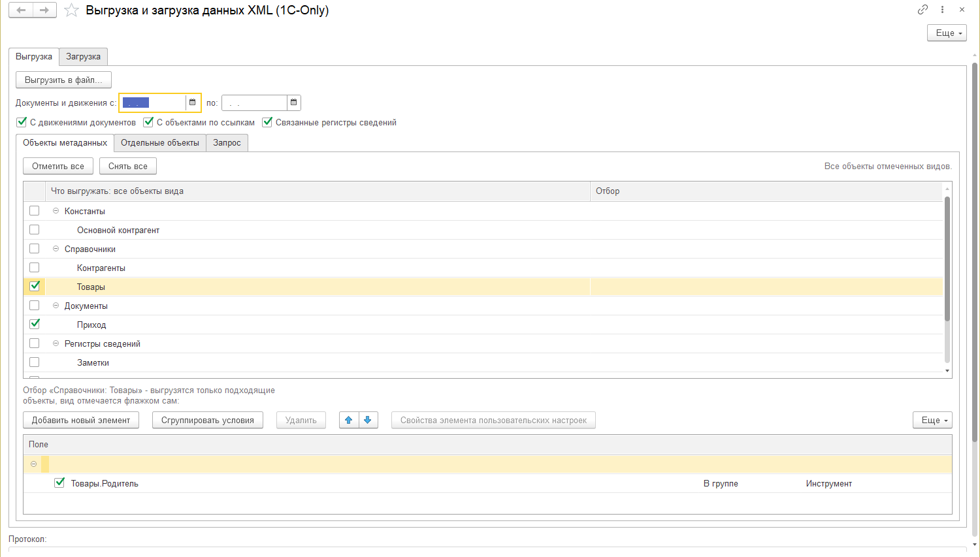The width and height of the screenshot is (980, 557).
Task: Open the Отдельные объекты tab
Action: tap(160, 143)
